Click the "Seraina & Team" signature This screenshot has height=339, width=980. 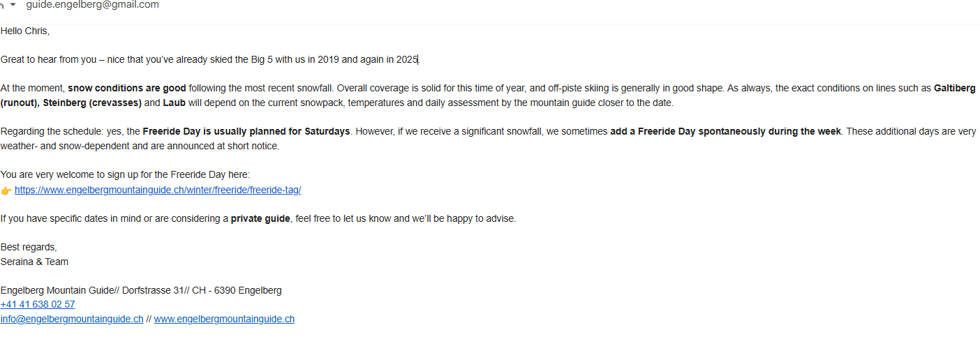(34, 262)
